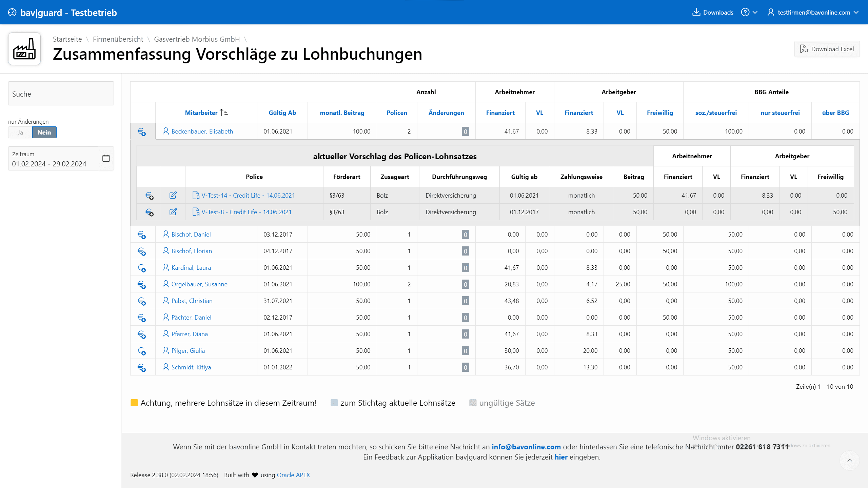The height and width of the screenshot is (488, 868).
Task: Open employee Orgelbauer, Susanne link
Action: (199, 284)
